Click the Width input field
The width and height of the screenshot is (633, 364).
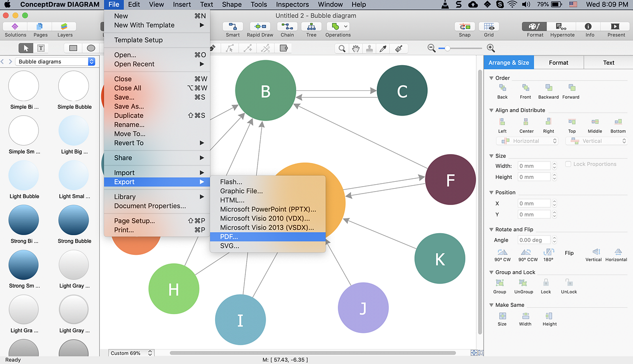pyautogui.click(x=534, y=166)
